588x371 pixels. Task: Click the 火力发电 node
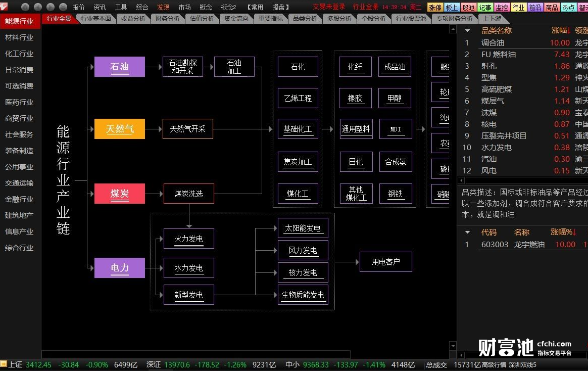(x=189, y=239)
